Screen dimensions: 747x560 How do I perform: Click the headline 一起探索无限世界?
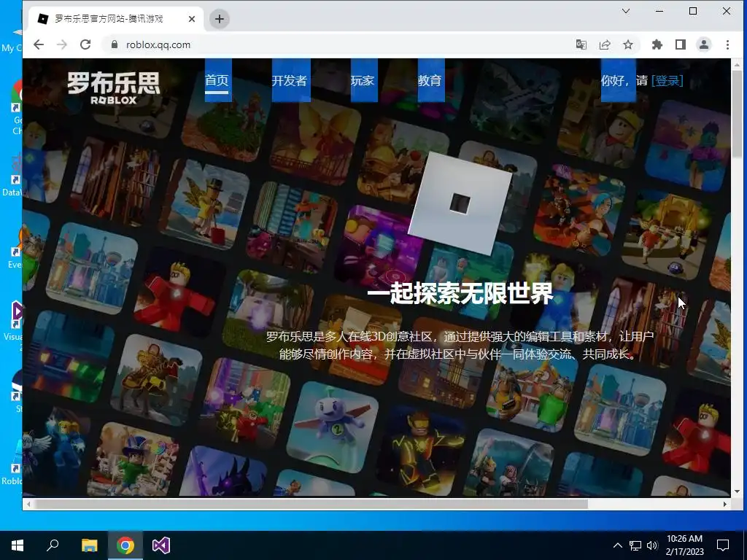point(460,292)
